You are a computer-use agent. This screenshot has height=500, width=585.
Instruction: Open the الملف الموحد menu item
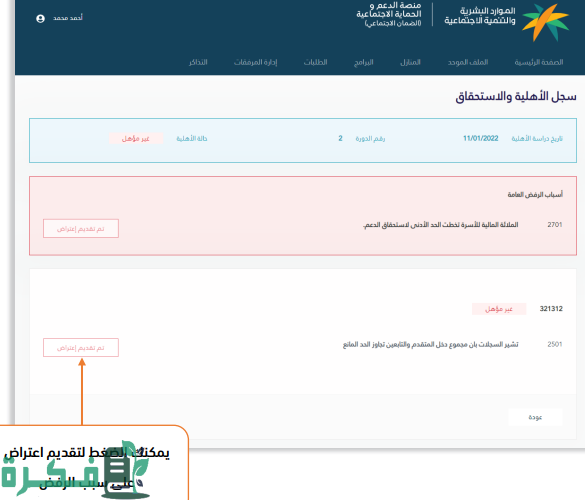pos(468,62)
